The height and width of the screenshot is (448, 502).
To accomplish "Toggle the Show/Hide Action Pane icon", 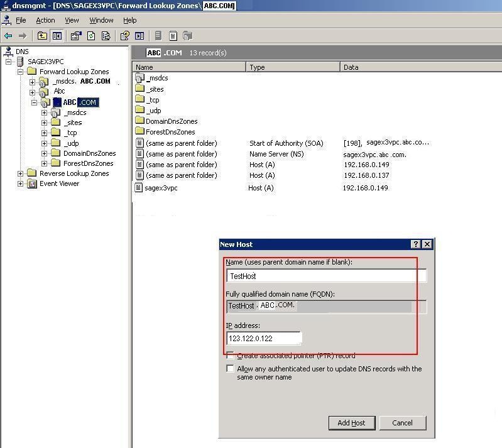I will click(x=139, y=36).
